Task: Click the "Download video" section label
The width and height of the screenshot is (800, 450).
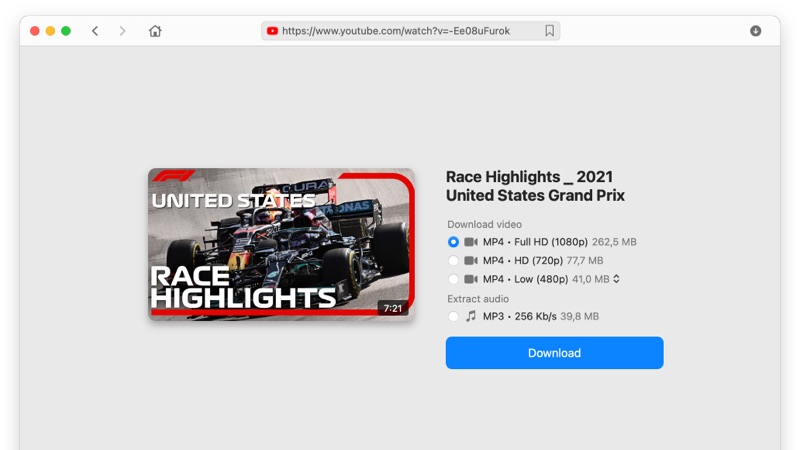Action: (x=484, y=224)
